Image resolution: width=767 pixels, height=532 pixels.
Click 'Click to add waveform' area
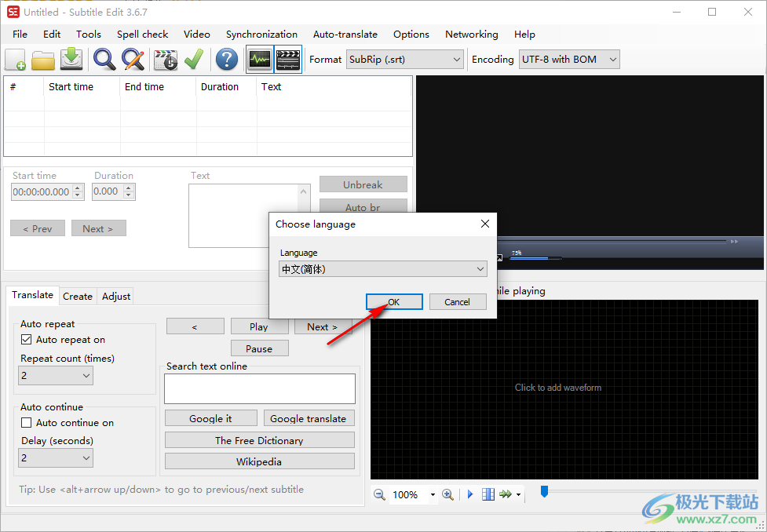pos(558,388)
